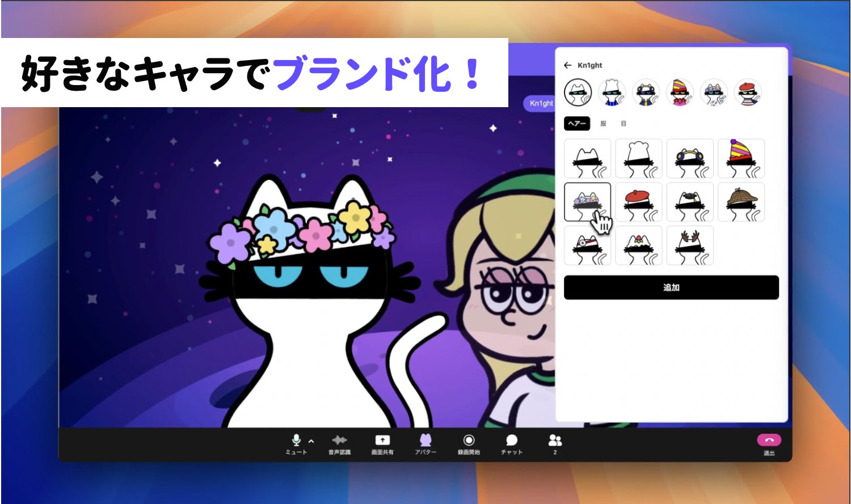
Task: Choose the no-hat hair option
Action: click(588, 159)
